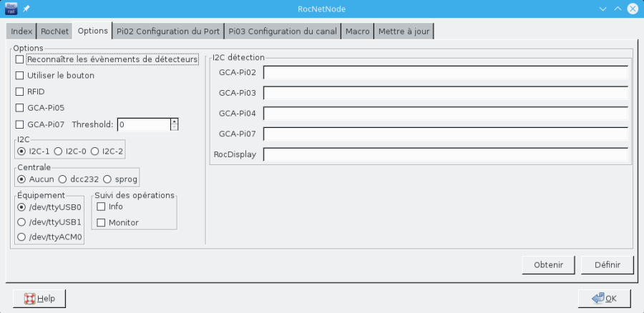Click the Rocrail app icon in title bar
Viewport: 644px width, 313px height.
pyautogui.click(x=11, y=8)
